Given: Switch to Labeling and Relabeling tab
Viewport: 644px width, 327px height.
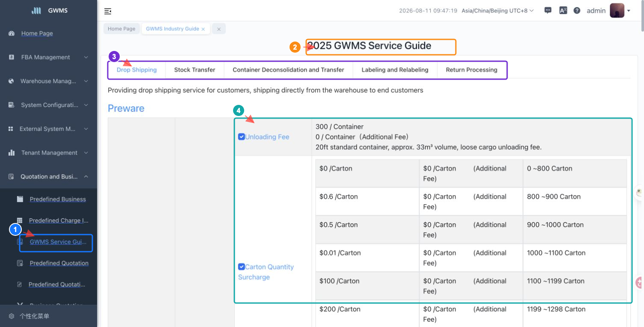Looking at the screenshot, I should click(395, 70).
